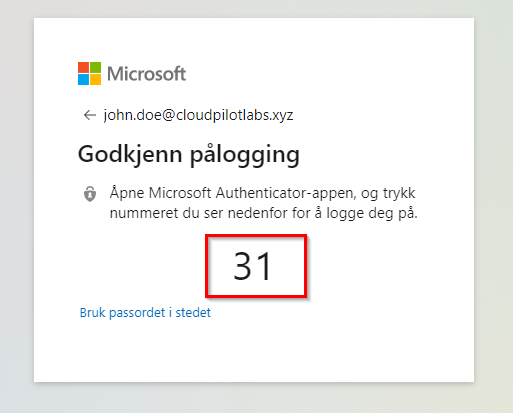Click the word passordet in the blue link
The image size is (513, 413).
137,313
